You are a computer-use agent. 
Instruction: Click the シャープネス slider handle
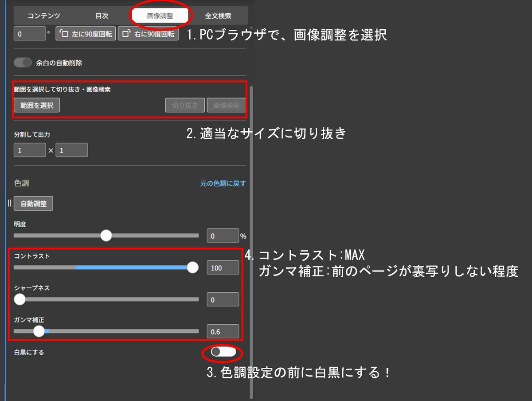(x=19, y=299)
